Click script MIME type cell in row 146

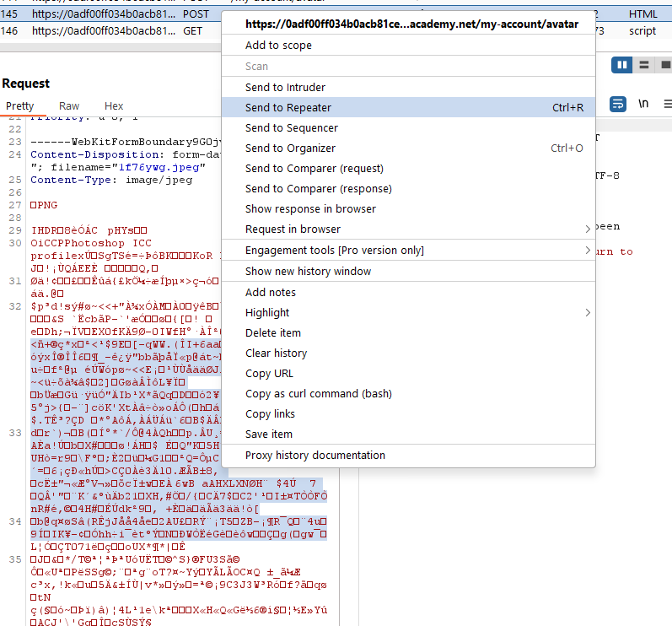coord(642,31)
